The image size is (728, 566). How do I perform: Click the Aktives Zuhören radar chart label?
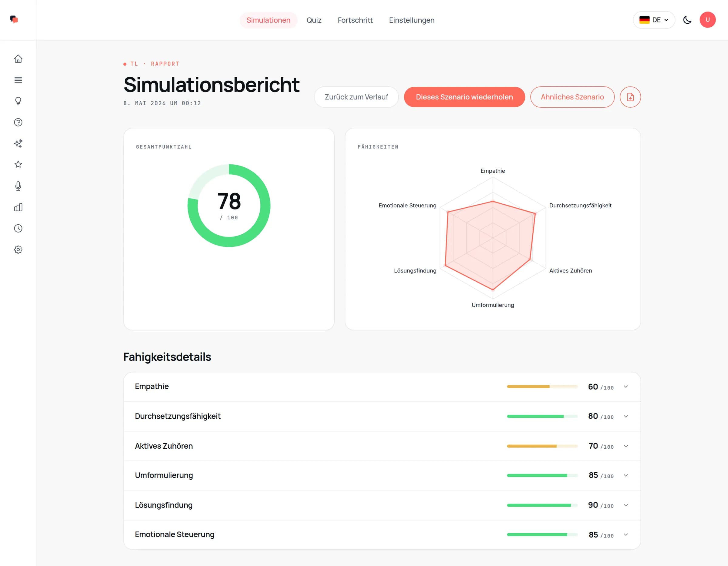[570, 270]
